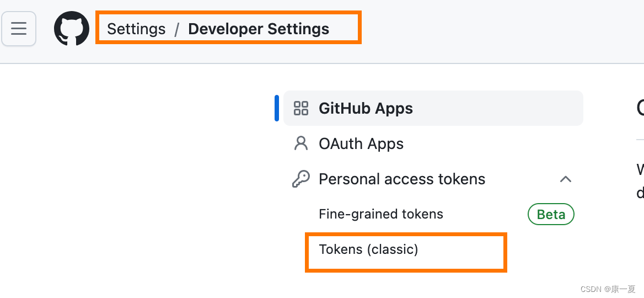
Task: Click the cut-off page heading at right edge
Action: pyautogui.click(x=640, y=108)
